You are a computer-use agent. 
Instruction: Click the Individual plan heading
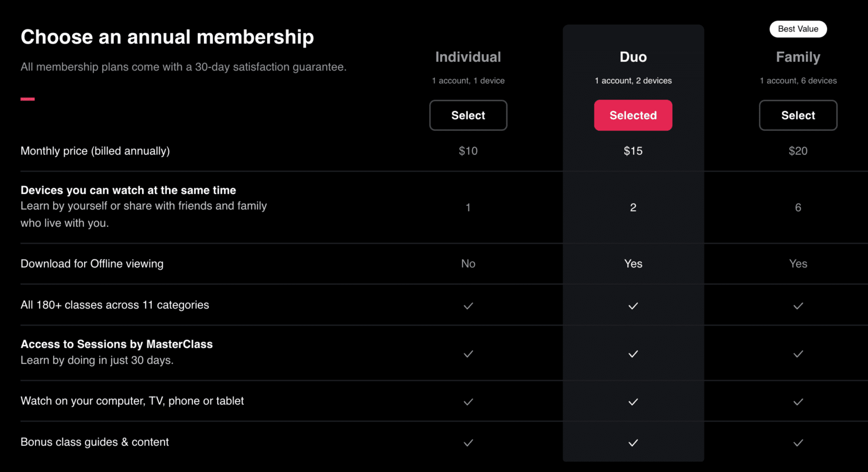tap(468, 57)
